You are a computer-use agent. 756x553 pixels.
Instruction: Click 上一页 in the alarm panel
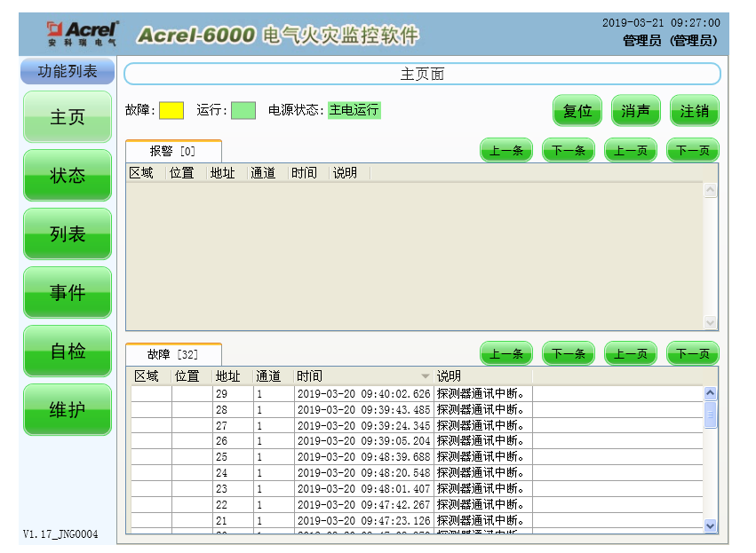[x=631, y=150]
